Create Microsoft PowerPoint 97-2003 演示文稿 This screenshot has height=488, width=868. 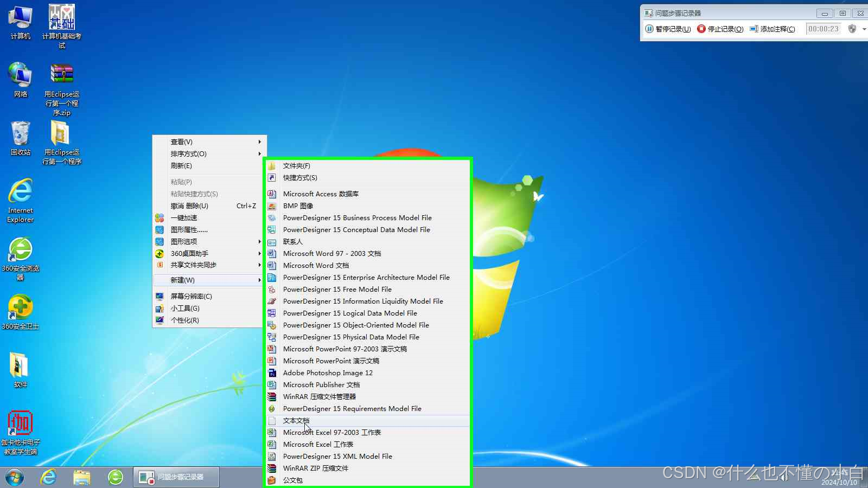pyautogui.click(x=368, y=349)
